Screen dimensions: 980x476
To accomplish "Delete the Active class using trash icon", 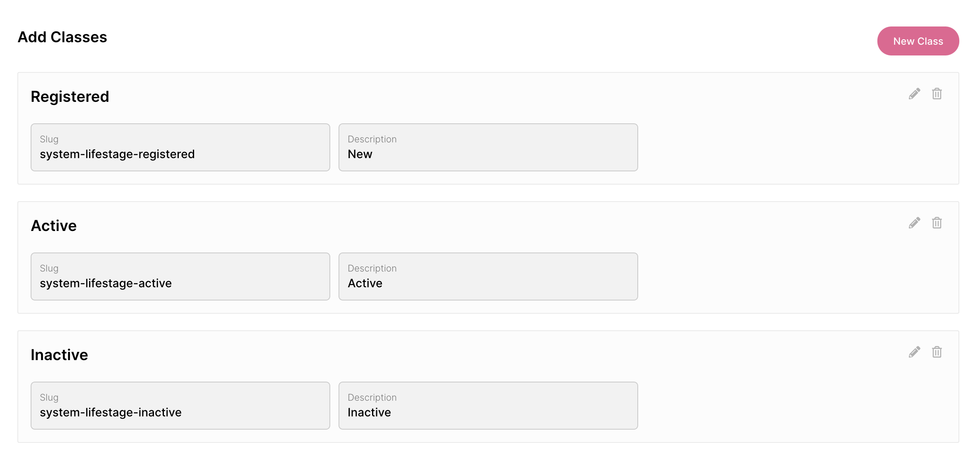I will tap(937, 223).
